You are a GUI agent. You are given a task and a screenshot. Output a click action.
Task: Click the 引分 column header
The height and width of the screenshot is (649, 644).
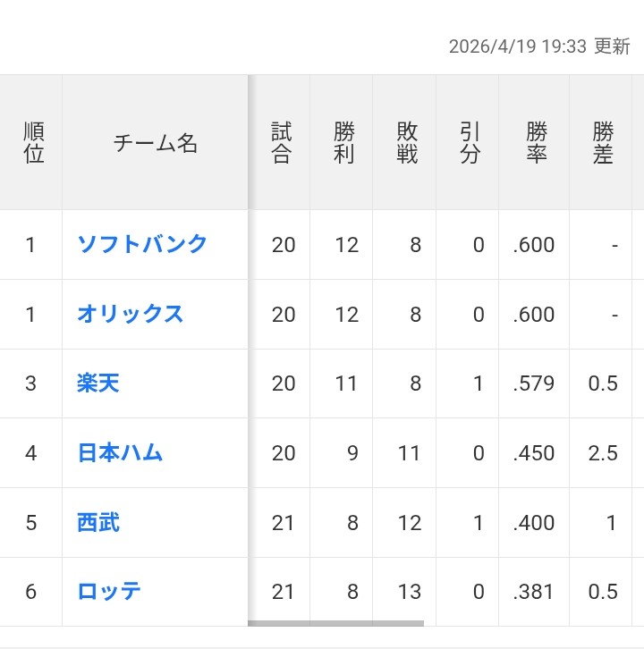470,143
